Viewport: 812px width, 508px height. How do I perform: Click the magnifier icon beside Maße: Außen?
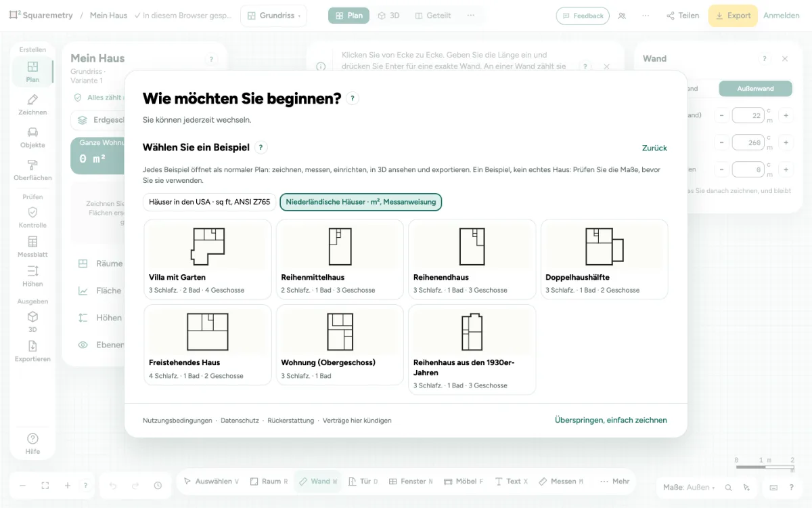729,487
